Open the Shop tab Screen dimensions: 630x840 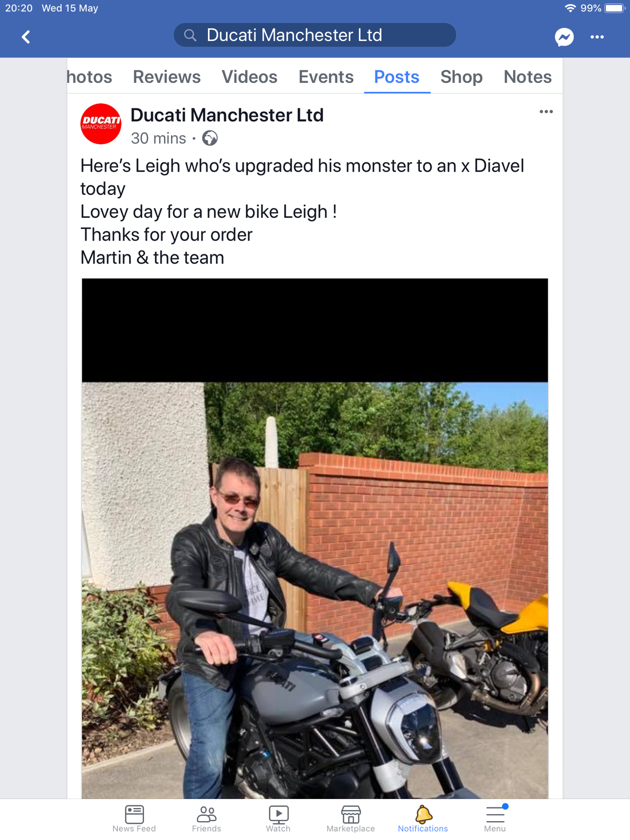(x=461, y=77)
